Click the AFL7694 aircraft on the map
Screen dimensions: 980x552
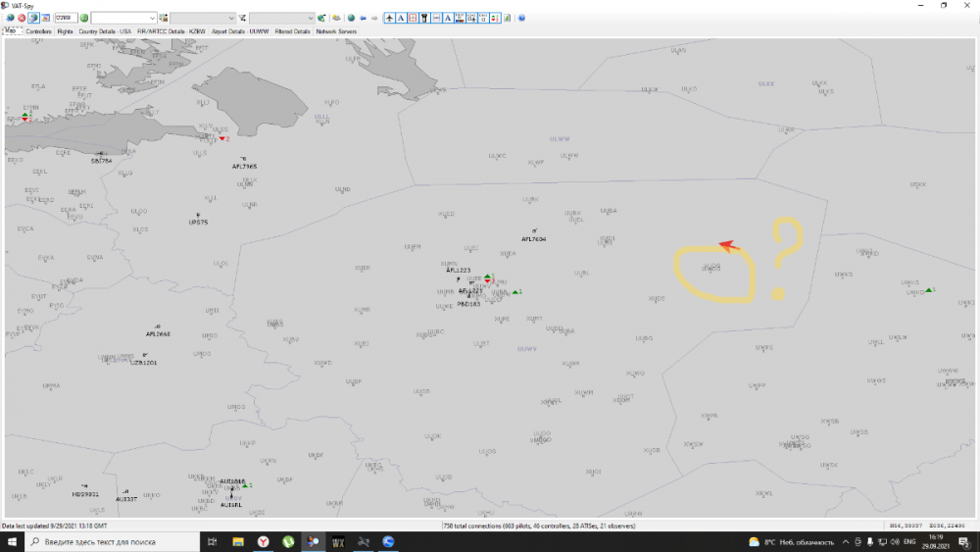[x=534, y=231]
